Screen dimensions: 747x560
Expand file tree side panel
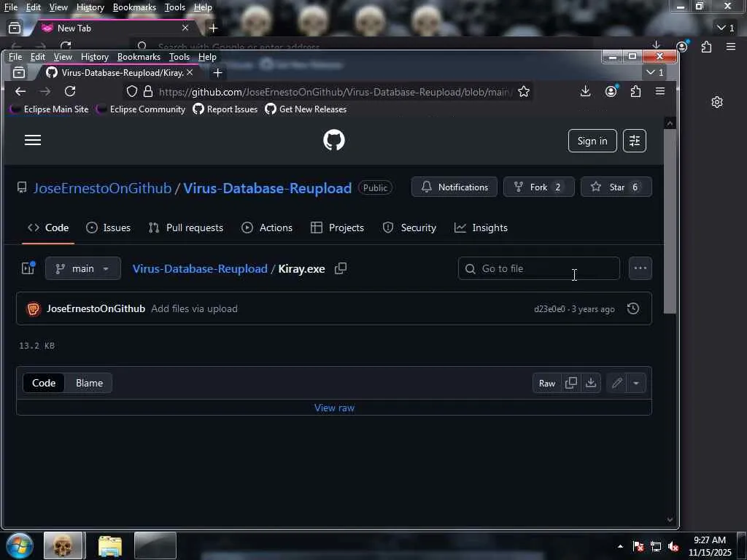point(28,268)
